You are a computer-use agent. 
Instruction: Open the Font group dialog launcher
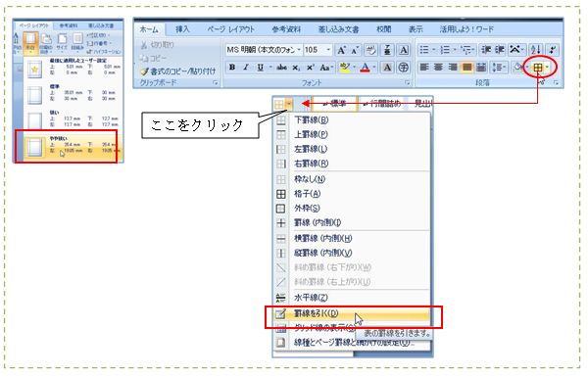pyautogui.click(x=407, y=83)
